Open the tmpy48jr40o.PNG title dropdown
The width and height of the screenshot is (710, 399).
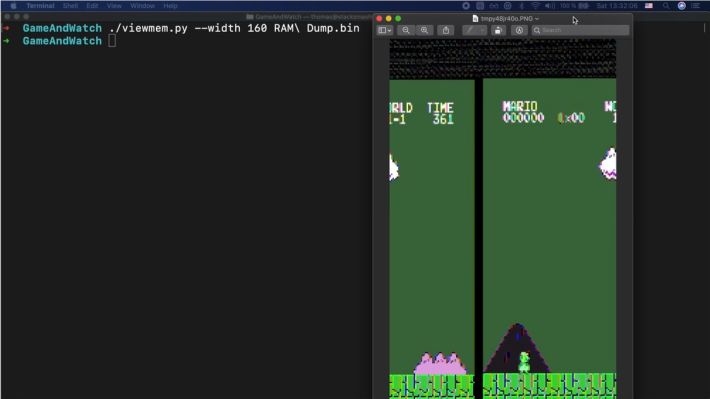pyautogui.click(x=506, y=19)
